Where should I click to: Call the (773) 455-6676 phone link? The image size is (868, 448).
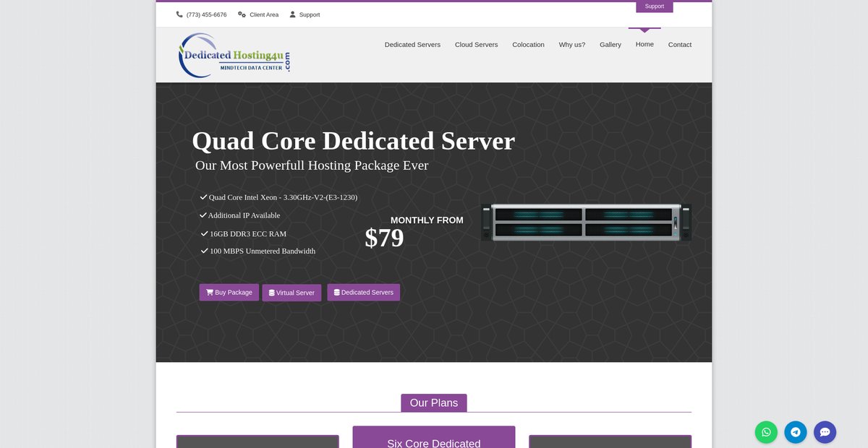pos(206,14)
